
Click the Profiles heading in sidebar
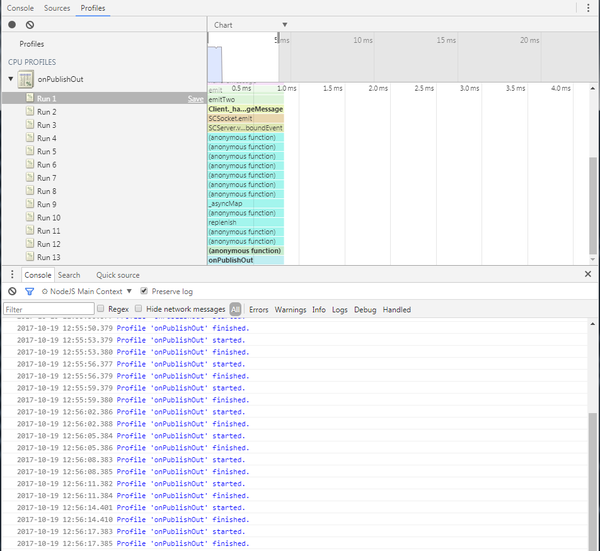(x=32, y=44)
